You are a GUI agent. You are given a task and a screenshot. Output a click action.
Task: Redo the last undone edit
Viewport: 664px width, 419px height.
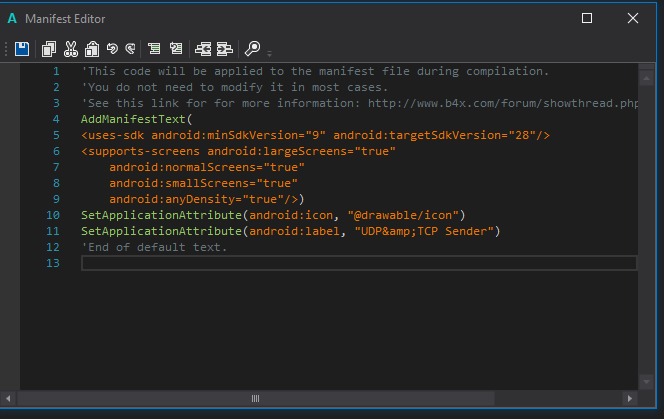pos(130,48)
